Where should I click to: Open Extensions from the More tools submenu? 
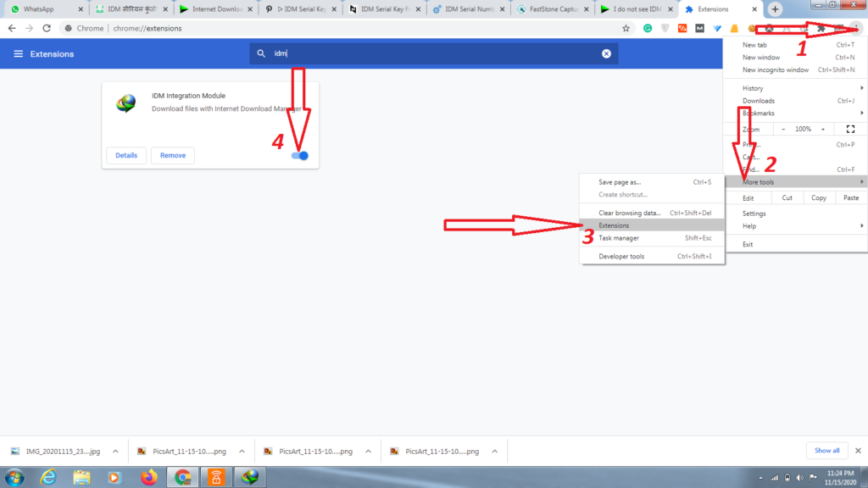tap(652, 225)
